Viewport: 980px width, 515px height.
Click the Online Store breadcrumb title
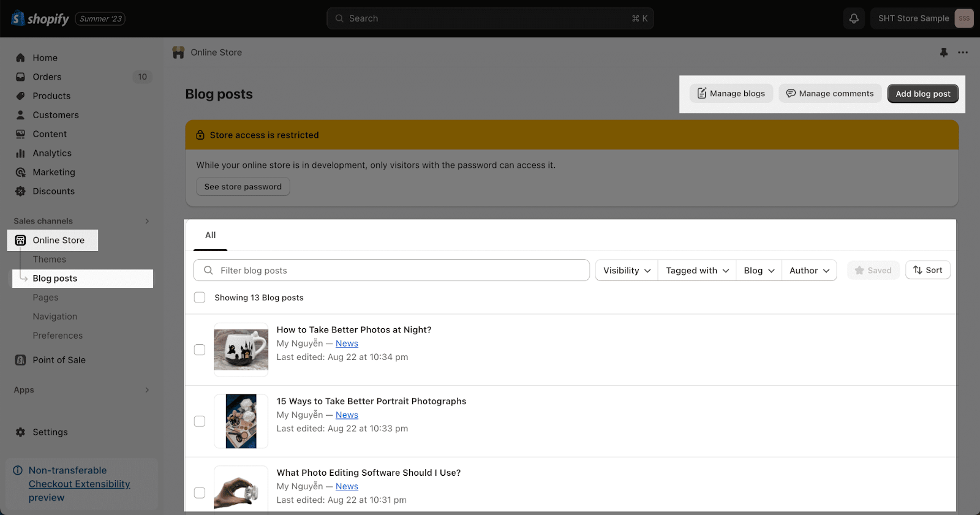[x=216, y=53]
